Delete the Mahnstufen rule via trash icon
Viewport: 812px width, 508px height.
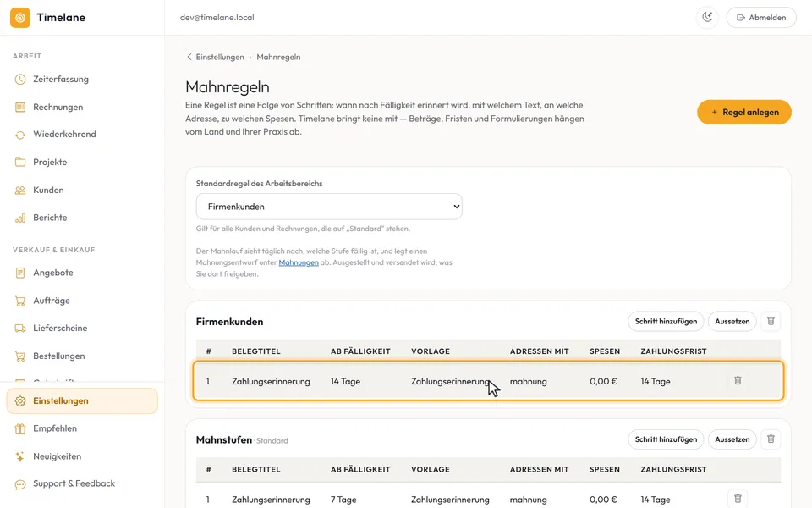pyautogui.click(x=771, y=439)
